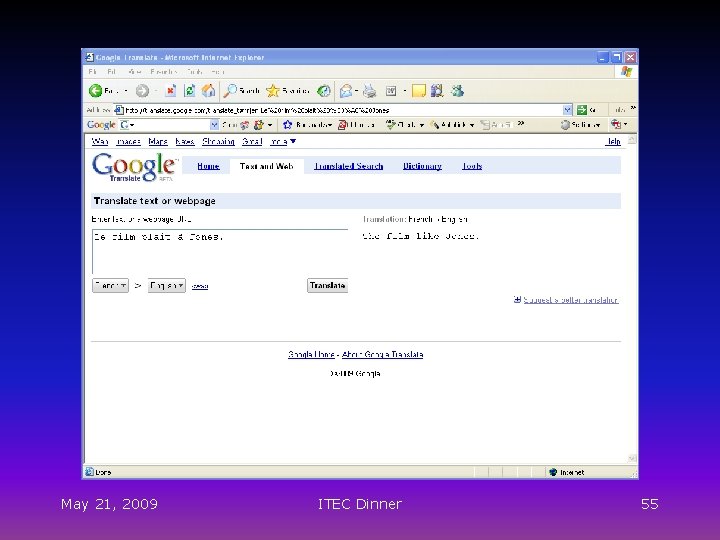This screenshot has width=720, height=540.
Task: Expand the Google toolbar overflow chevron
Action: coord(521,123)
